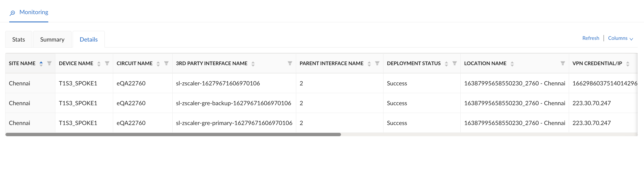Click the horizontal table scrollbar
The height and width of the screenshot is (175, 644).
173,135
